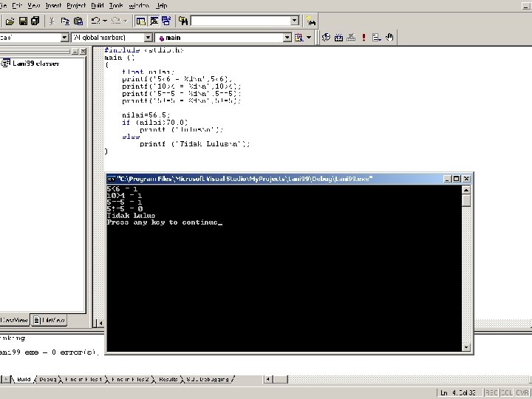The width and height of the screenshot is (532, 399).
Task: Open the Tools menu
Action: (116, 5)
